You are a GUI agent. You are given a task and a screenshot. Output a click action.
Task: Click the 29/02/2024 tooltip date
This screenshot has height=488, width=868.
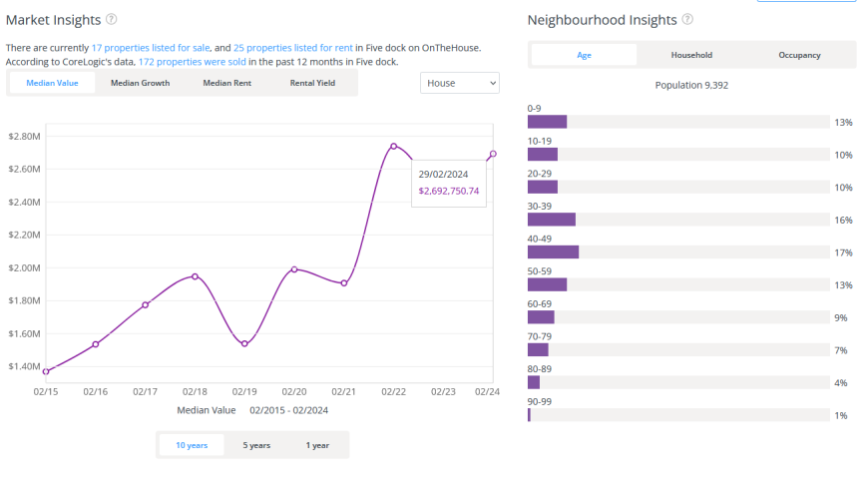tap(443, 175)
